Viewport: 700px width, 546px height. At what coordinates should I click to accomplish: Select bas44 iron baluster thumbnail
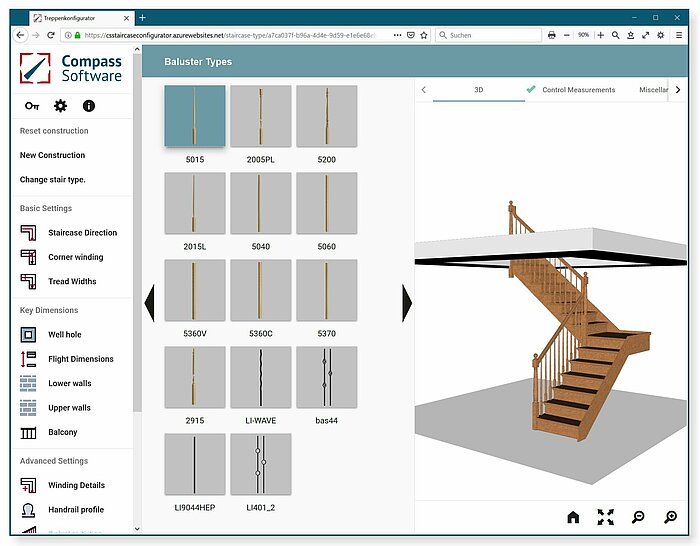pos(327,377)
